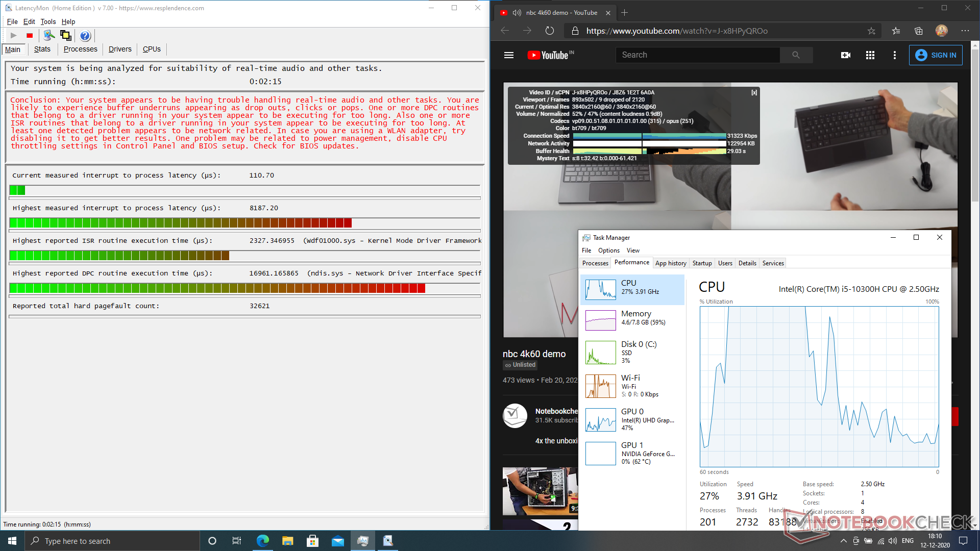
Task: Open LatencyMon help question-mark icon
Action: 85,36
